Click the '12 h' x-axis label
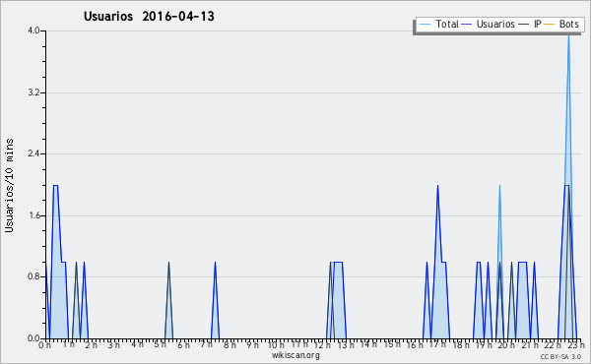The height and width of the screenshot is (364, 591). [x=322, y=345]
